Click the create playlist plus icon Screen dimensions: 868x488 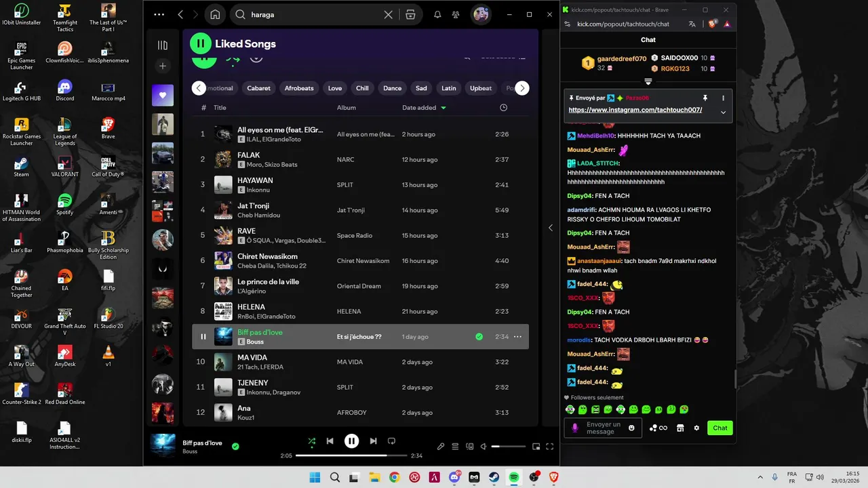coord(163,66)
